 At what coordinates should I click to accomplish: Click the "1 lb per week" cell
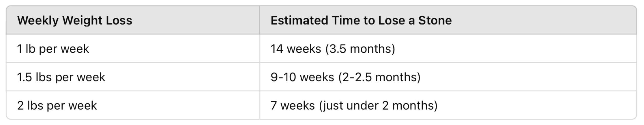point(53,49)
